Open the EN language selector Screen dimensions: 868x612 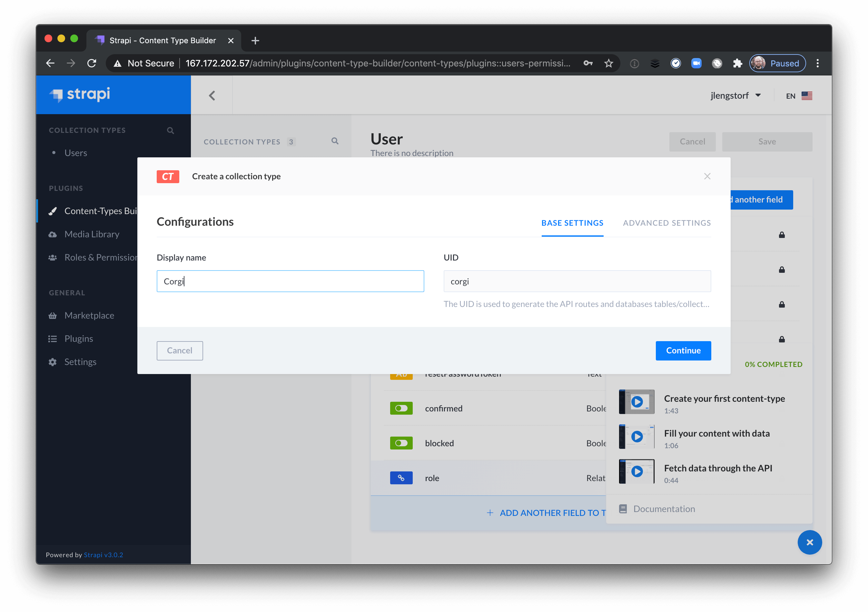click(798, 95)
